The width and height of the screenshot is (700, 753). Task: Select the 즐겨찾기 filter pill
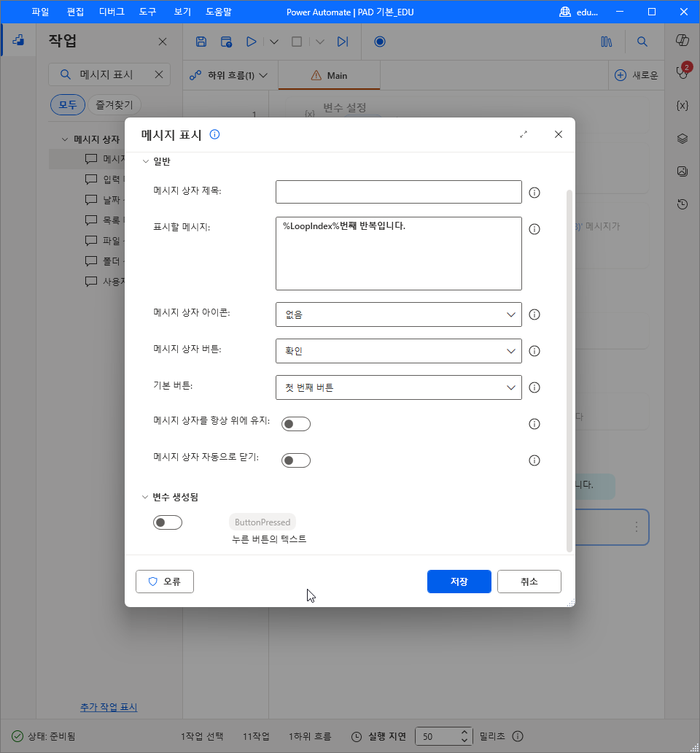114,104
